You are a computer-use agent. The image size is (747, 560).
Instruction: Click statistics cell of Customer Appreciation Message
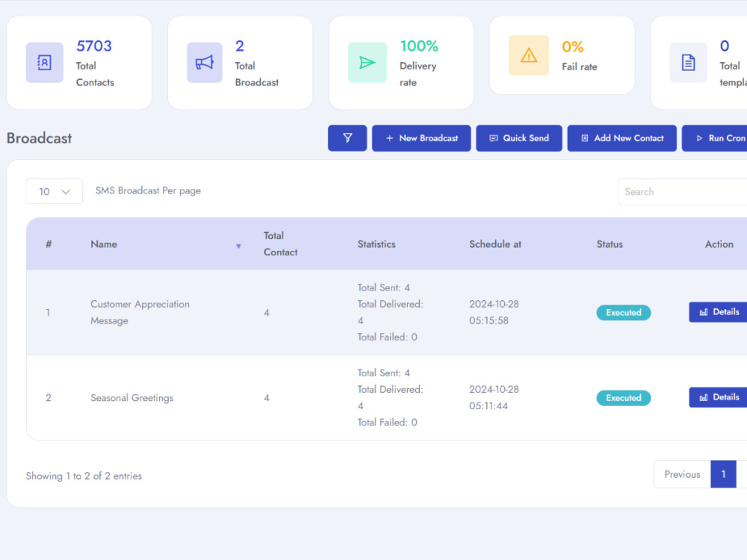click(390, 312)
